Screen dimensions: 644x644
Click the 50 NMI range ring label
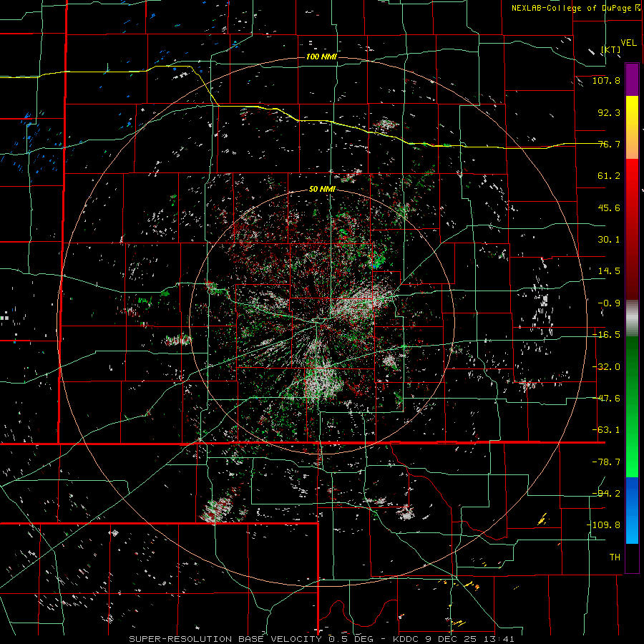(x=322, y=189)
